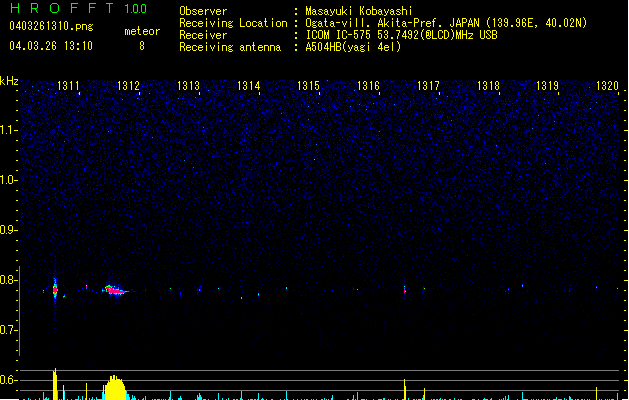
Task: Click the 1311 time marker
Action: pyautogui.click(x=68, y=86)
